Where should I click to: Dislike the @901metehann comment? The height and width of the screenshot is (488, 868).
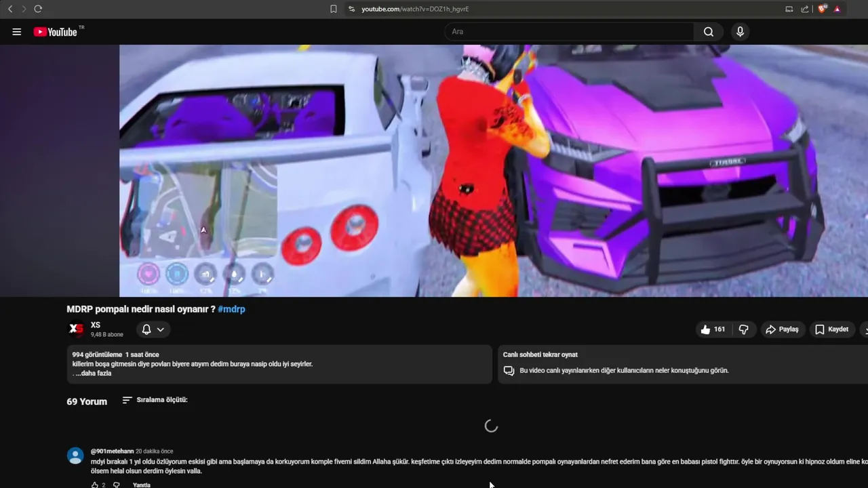(116, 485)
